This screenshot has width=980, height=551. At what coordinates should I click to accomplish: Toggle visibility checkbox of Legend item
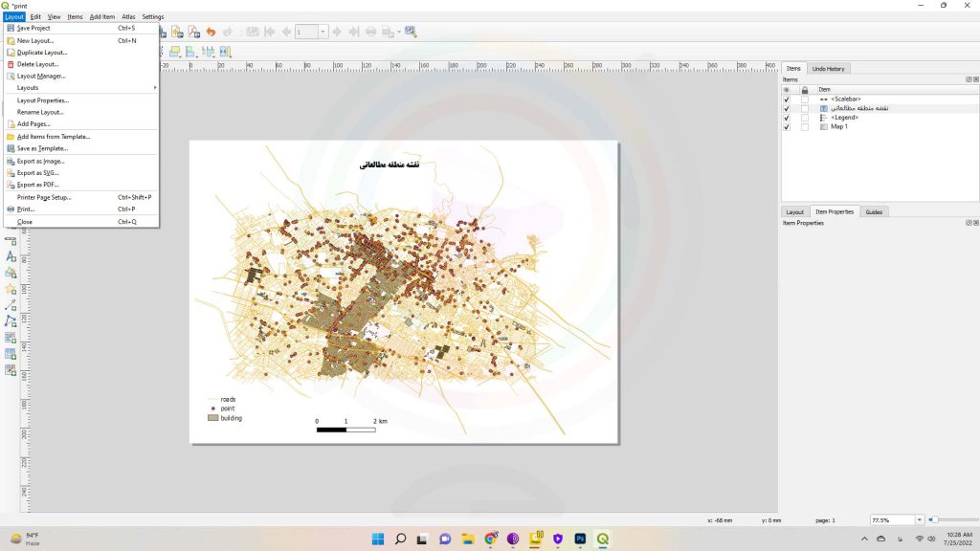(787, 118)
